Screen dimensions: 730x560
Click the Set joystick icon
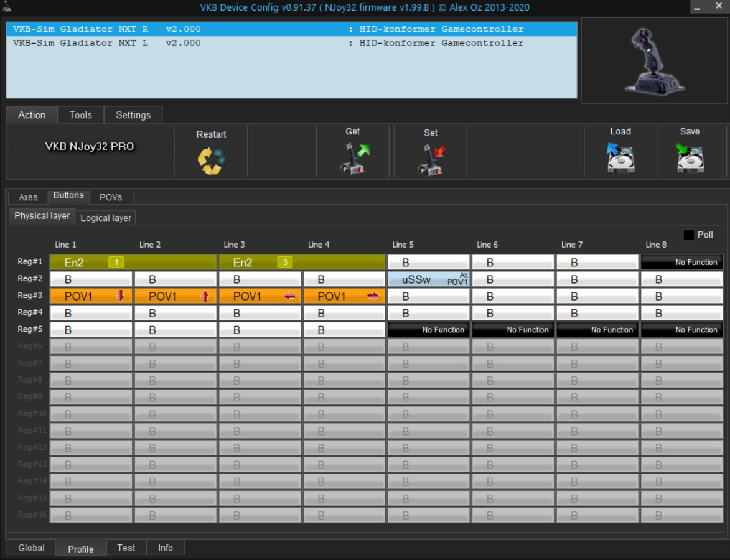click(x=431, y=160)
